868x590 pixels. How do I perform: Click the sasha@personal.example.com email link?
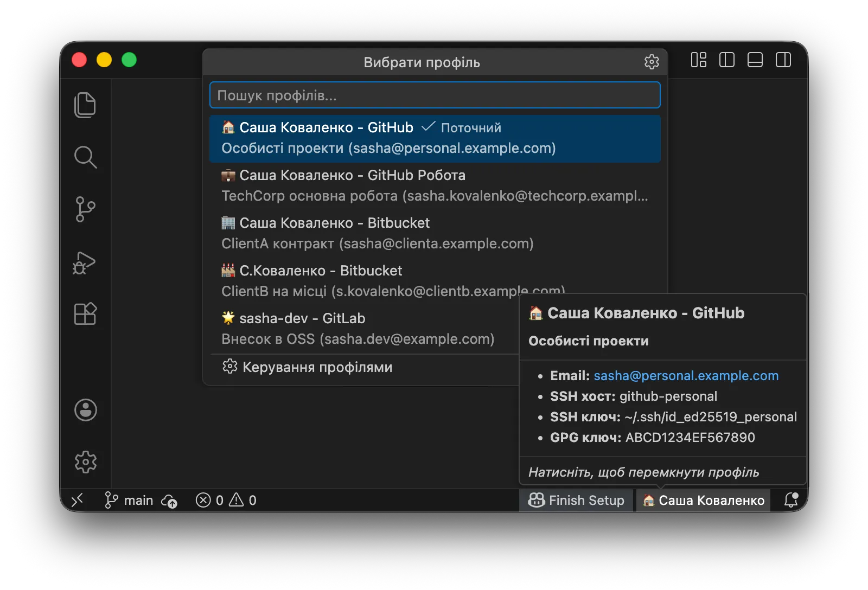coord(686,376)
